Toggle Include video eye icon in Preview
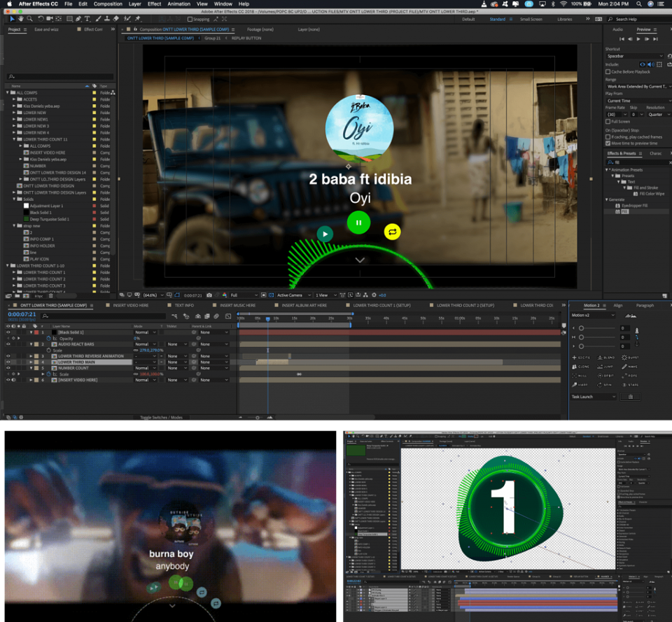 pyautogui.click(x=643, y=64)
